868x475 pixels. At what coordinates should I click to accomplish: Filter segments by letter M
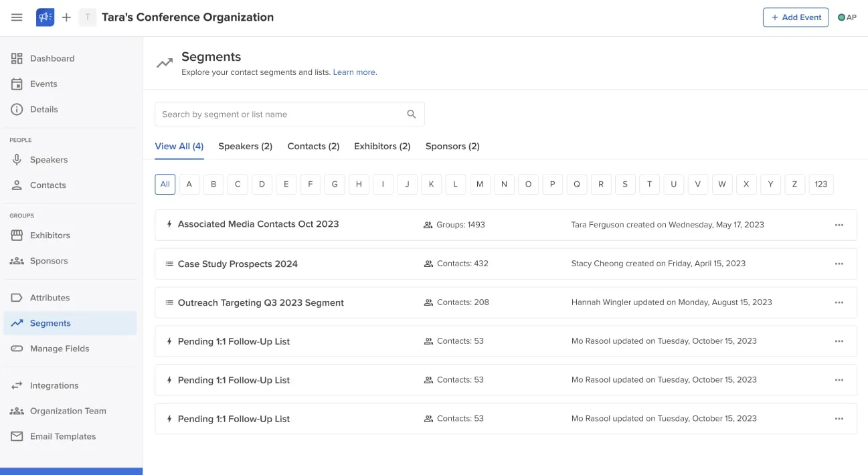(x=480, y=185)
